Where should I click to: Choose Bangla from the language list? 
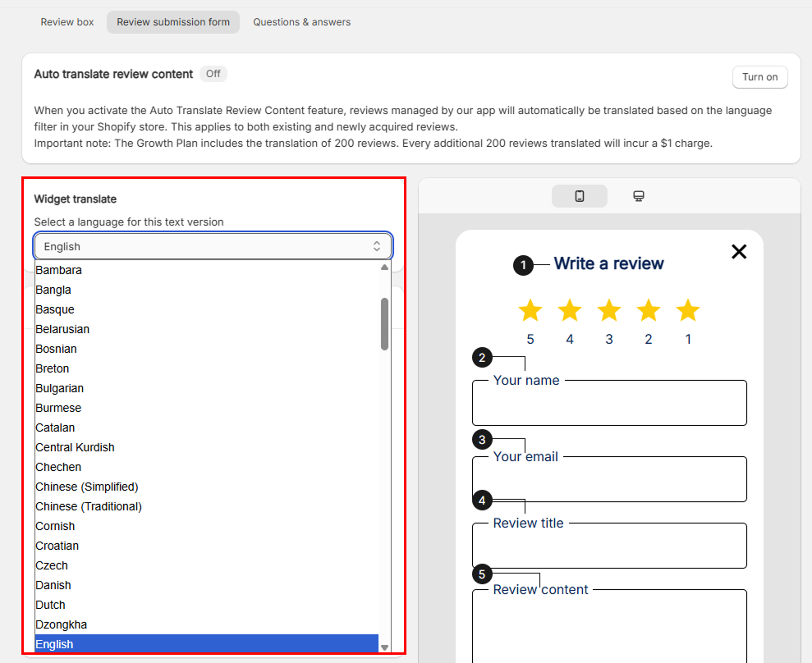(x=207, y=290)
